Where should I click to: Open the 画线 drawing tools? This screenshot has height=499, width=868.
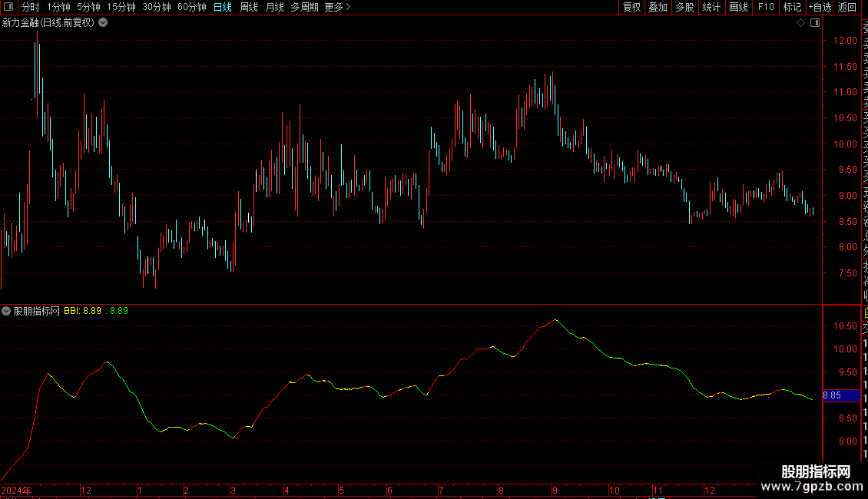(738, 7)
